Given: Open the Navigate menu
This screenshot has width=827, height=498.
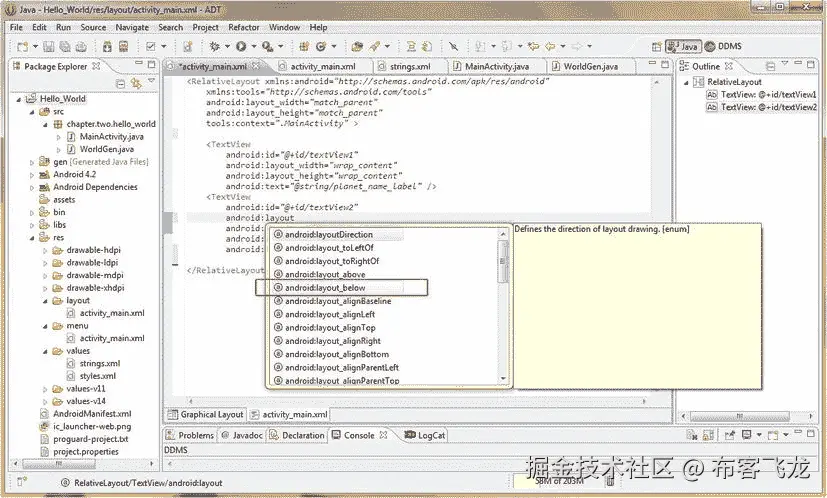Looking at the screenshot, I should [132, 27].
